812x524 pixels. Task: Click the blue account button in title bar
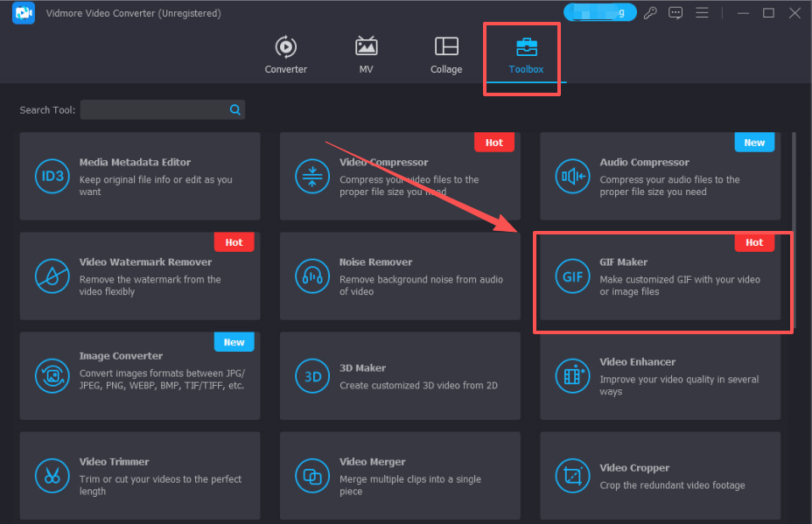599,12
